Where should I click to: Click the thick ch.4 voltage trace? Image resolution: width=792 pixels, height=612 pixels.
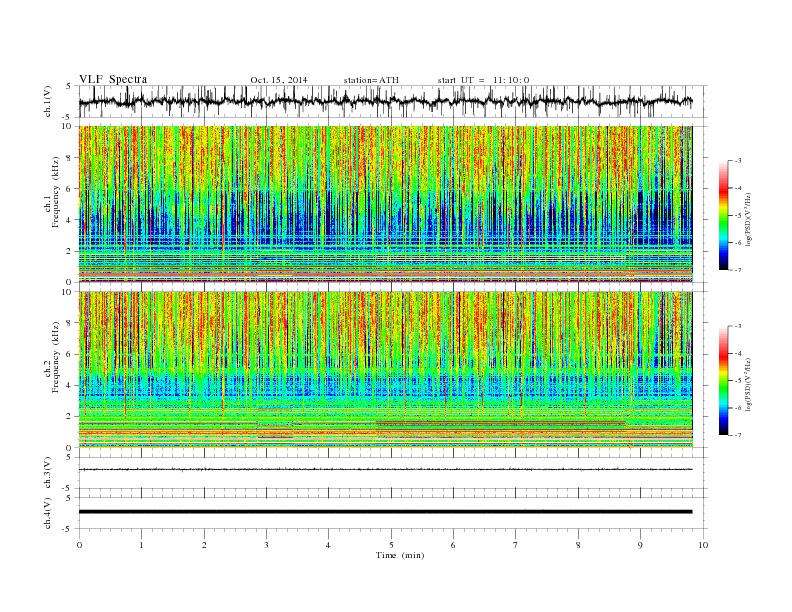385,512
